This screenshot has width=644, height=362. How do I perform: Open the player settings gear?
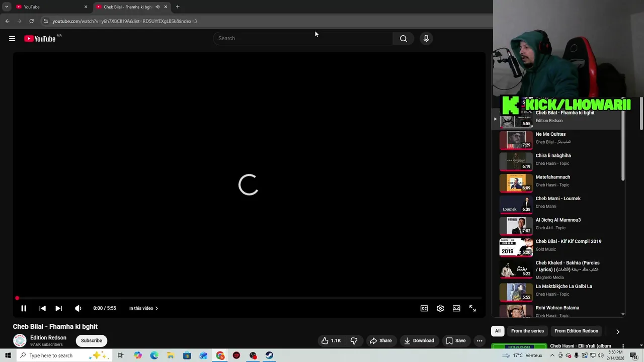pyautogui.click(x=440, y=308)
